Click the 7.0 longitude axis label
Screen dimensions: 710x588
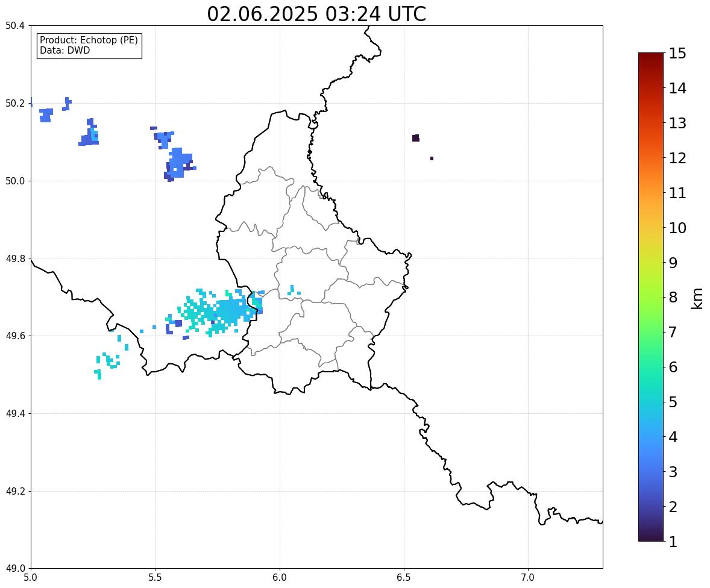pyautogui.click(x=528, y=578)
